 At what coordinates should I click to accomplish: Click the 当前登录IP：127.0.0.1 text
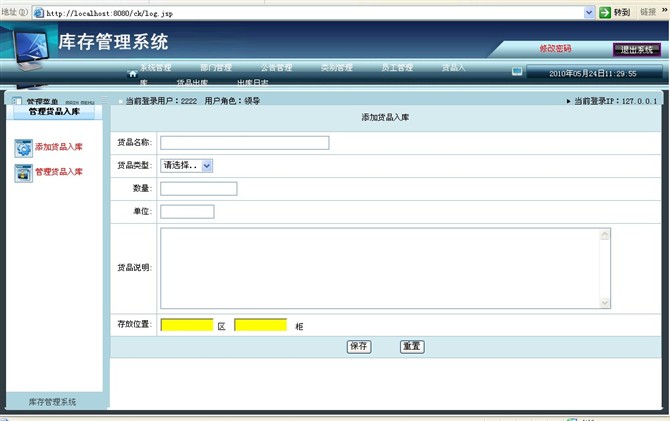615,101
